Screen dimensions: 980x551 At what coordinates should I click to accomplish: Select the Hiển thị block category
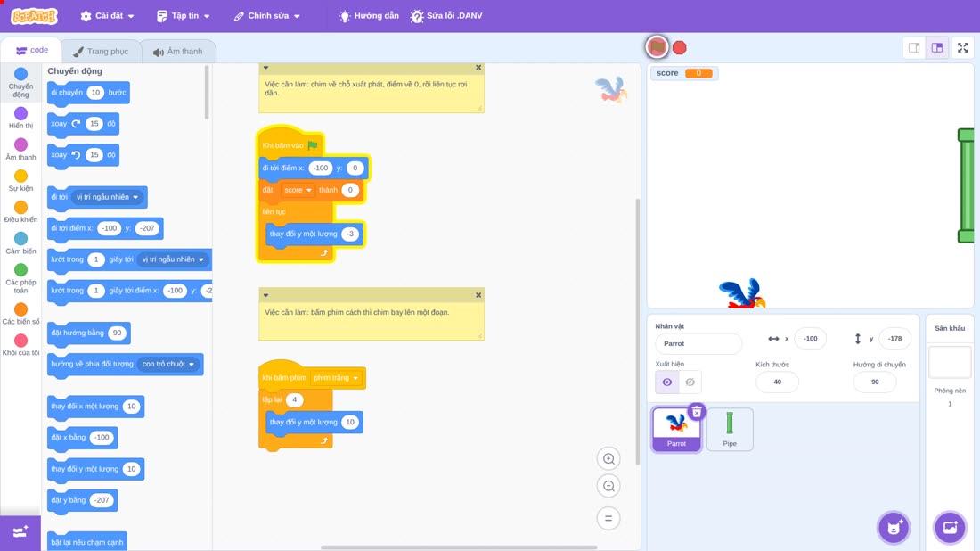coord(20,118)
